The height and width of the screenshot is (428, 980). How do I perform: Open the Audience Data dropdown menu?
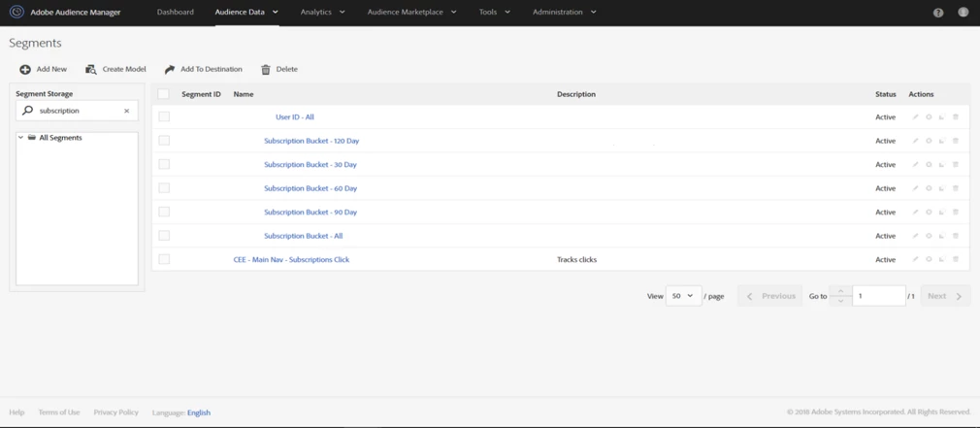coord(246,12)
